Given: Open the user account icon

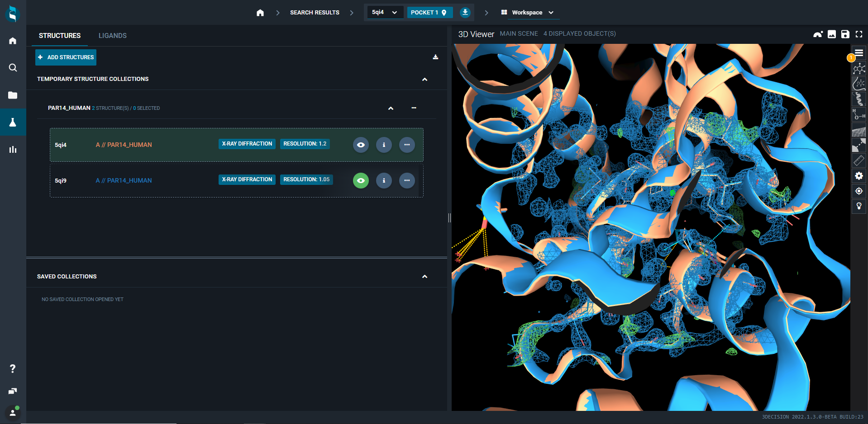Looking at the screenshot, I should coord(13,412).
